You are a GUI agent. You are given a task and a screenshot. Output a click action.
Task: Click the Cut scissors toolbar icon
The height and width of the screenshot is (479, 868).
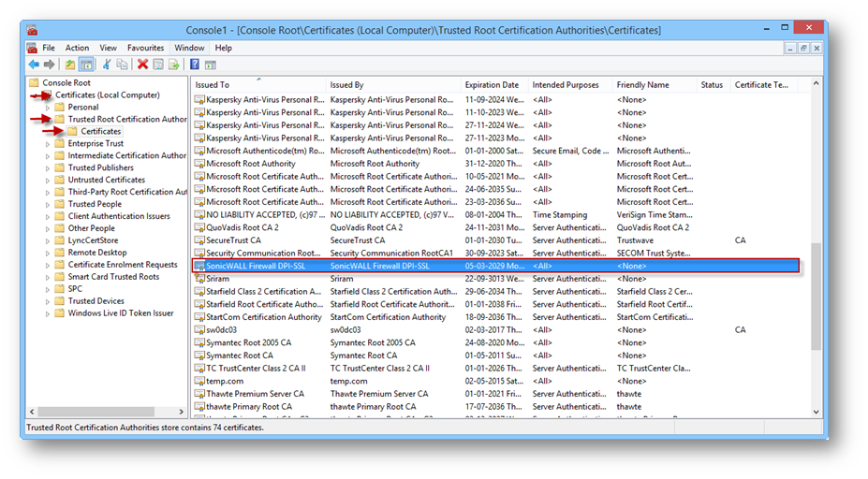[x=107, y=65]
